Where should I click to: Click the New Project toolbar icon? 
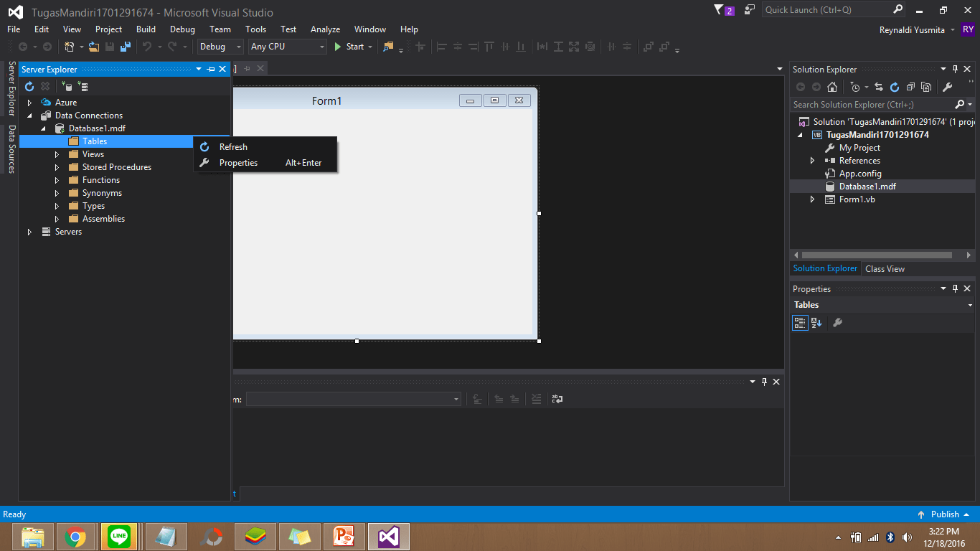pyautogui.click(x=70, y=47)
